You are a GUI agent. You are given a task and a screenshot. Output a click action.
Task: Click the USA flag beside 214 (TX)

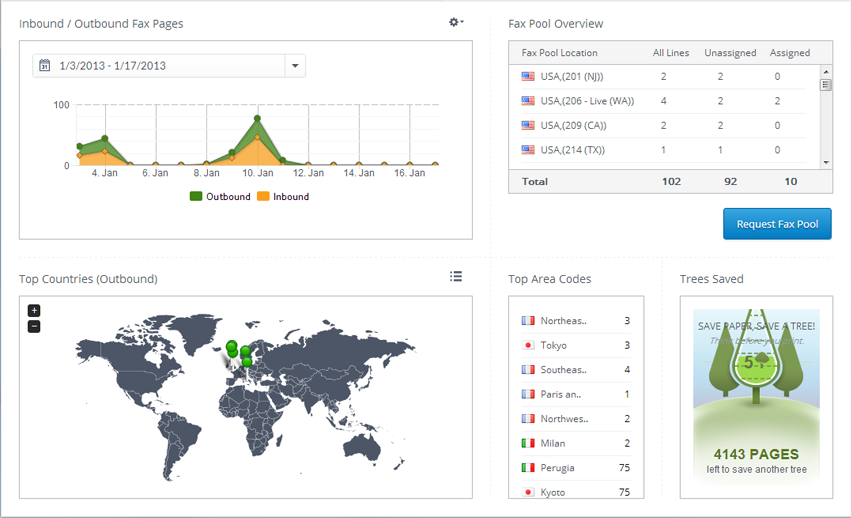[x=528, y=150]
